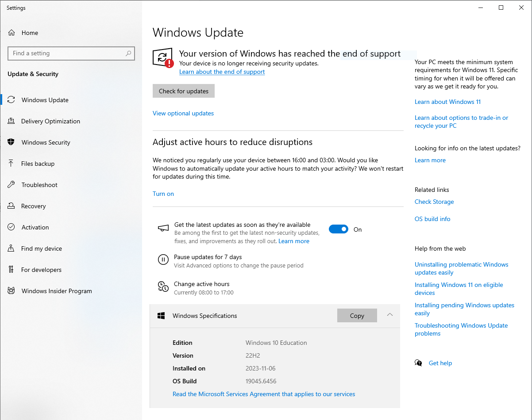Open View optional updates link
The height and width of the screenshot is (420, 532).
(183, 113)
